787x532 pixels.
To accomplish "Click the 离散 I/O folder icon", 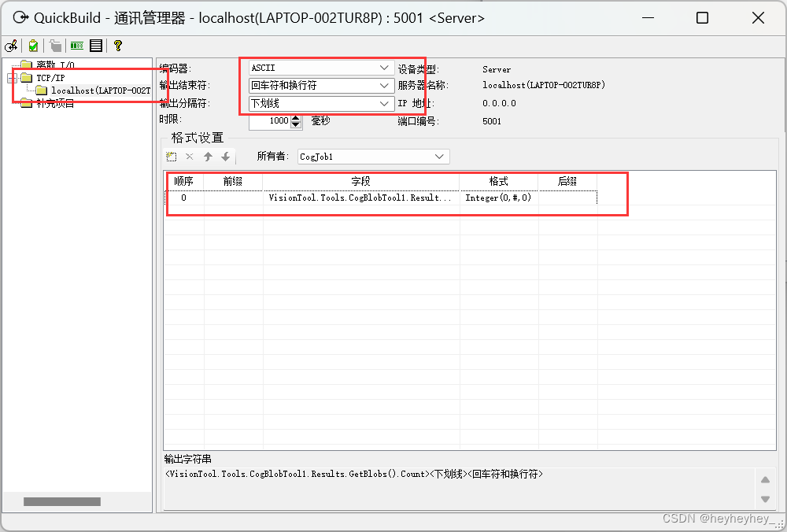I will point(26,65).
